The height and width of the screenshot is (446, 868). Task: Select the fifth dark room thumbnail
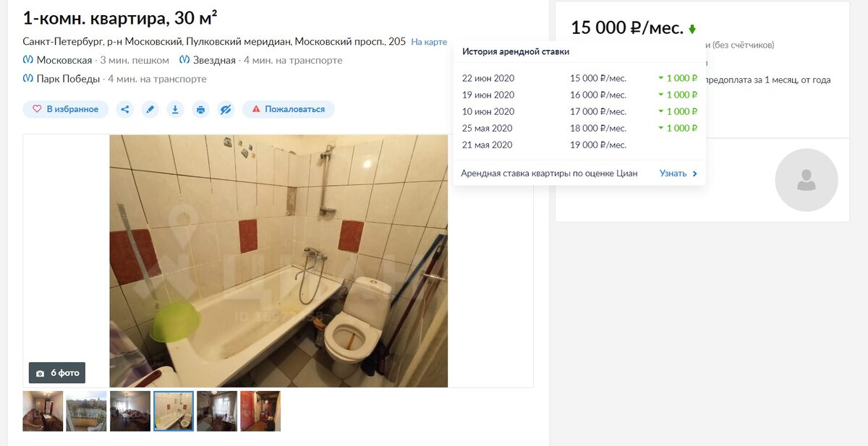(217, 411)
